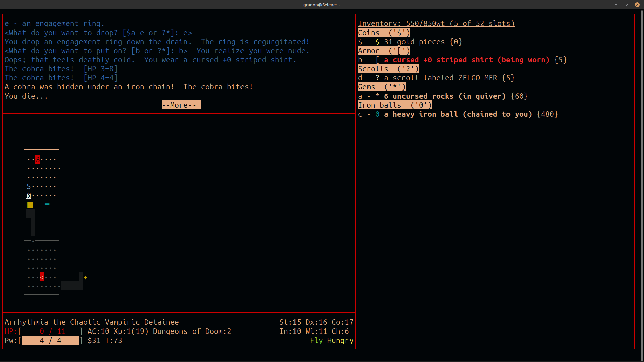Click the terminal title granon@Selene: ~
The width and height of the screenshot is (644, 362).
click(322, 5)
